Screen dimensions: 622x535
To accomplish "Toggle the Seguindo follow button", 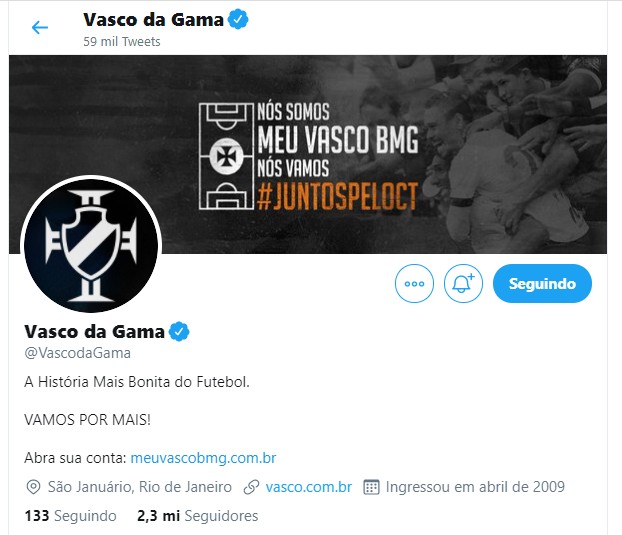I will [542, 284].
